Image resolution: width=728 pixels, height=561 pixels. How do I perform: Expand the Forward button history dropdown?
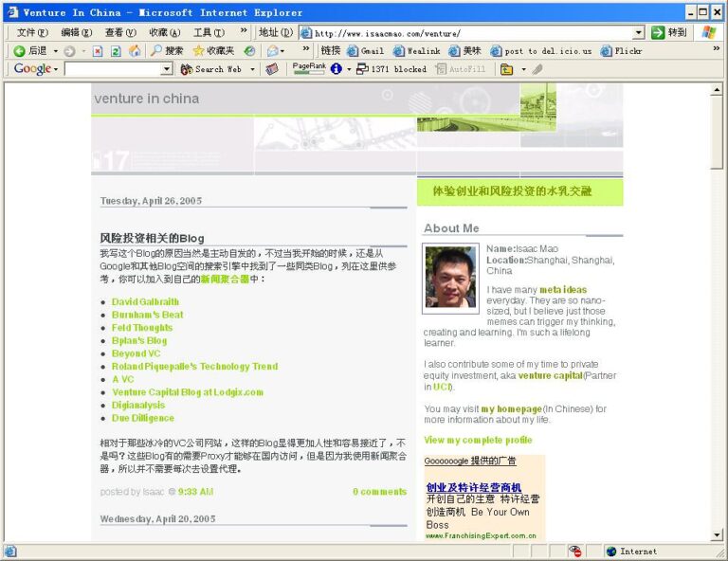(x=83, y=51)
